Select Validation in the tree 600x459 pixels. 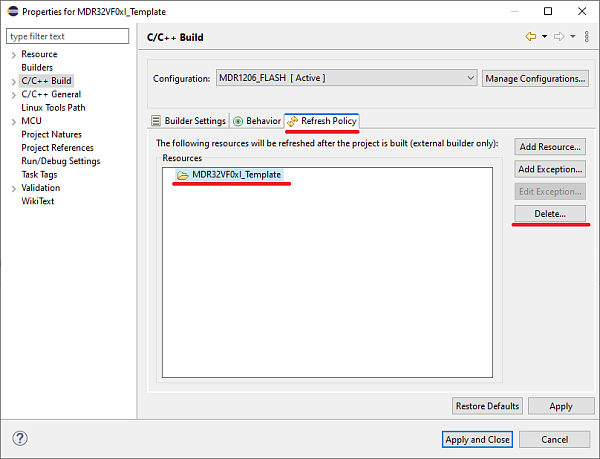coord(41,188)
